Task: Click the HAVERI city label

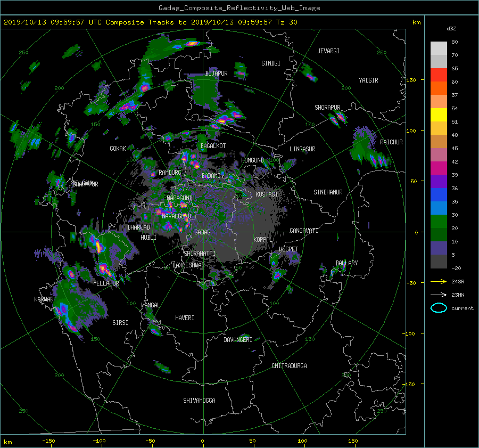Action: pyautogui.click(x=185, y=317)
